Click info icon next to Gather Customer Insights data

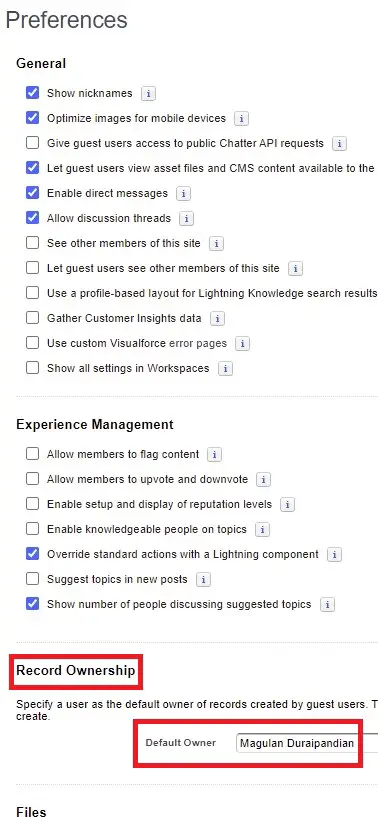point(217,318)
